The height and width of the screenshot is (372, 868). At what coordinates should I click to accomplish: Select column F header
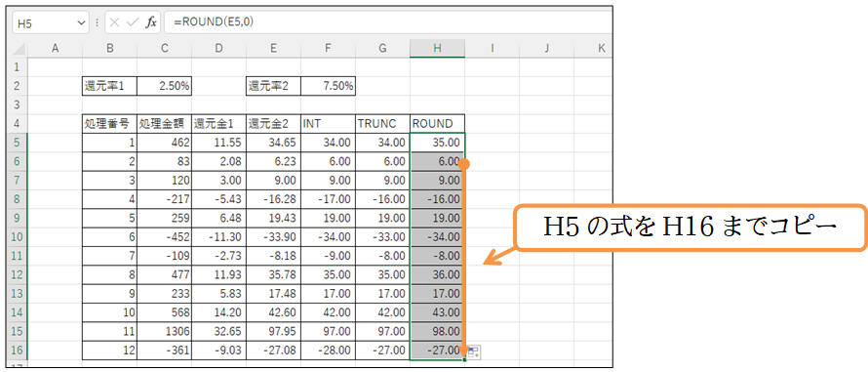(329, 49)
